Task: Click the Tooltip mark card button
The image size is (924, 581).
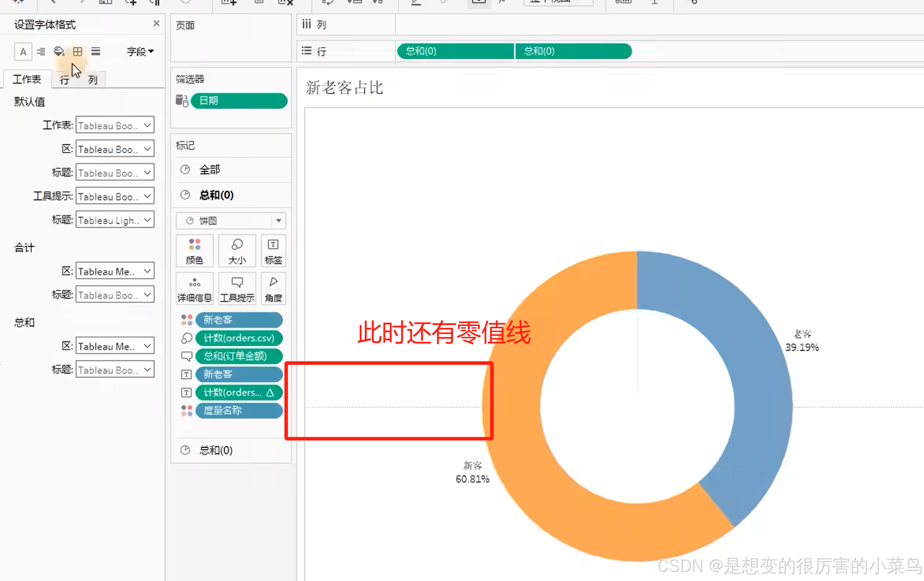Action: click(x=237, y=289)
